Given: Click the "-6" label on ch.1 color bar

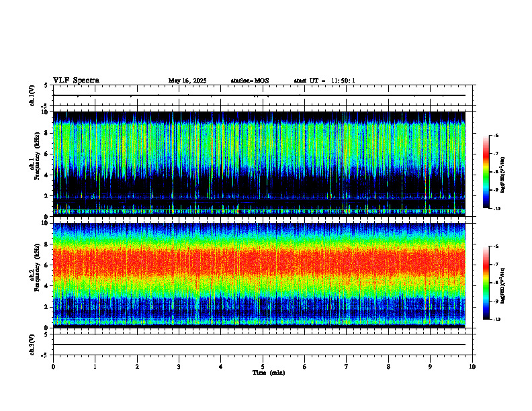Looking at the screenshot, I should coord(496,136).
